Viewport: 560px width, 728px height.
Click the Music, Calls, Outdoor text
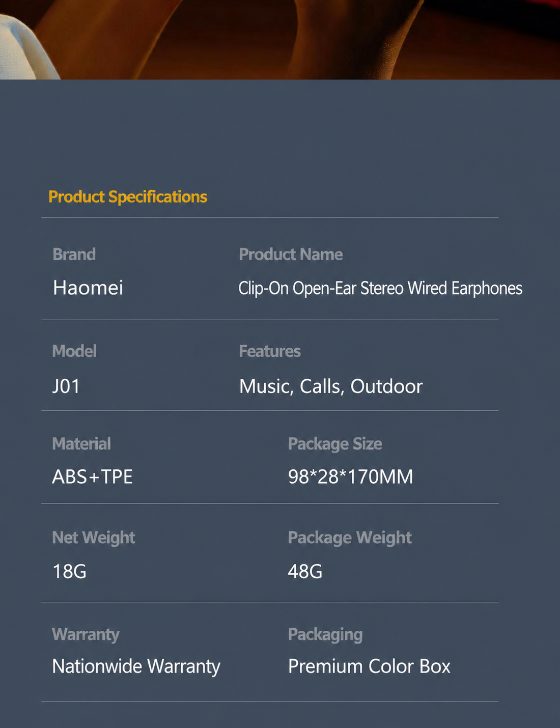(331, 386)
